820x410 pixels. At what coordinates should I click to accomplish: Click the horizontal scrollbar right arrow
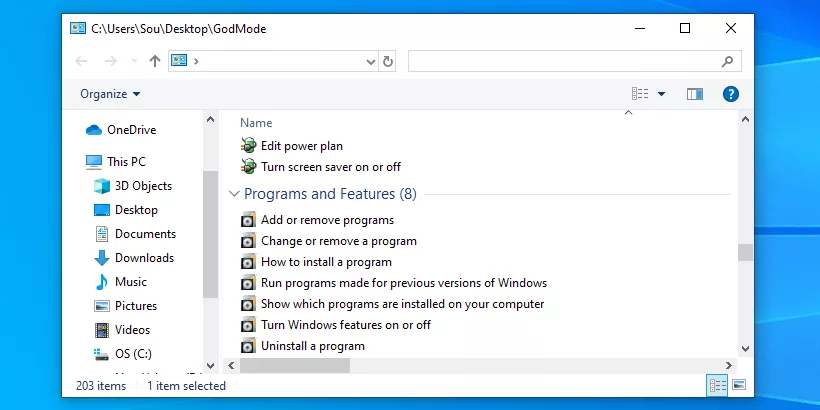[729, 366]
